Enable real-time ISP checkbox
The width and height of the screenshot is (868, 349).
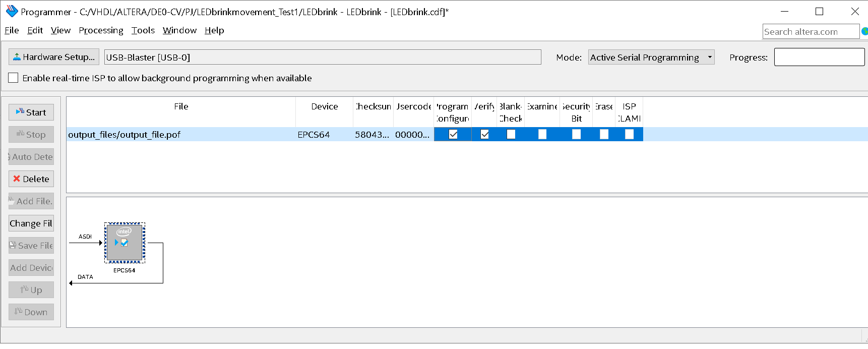tap(14, 78)
